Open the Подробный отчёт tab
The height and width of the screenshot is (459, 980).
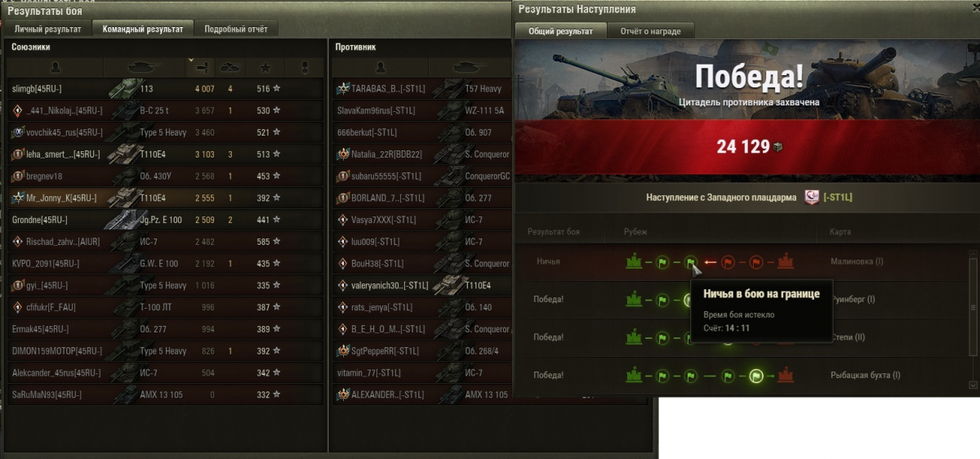point(236,29)
